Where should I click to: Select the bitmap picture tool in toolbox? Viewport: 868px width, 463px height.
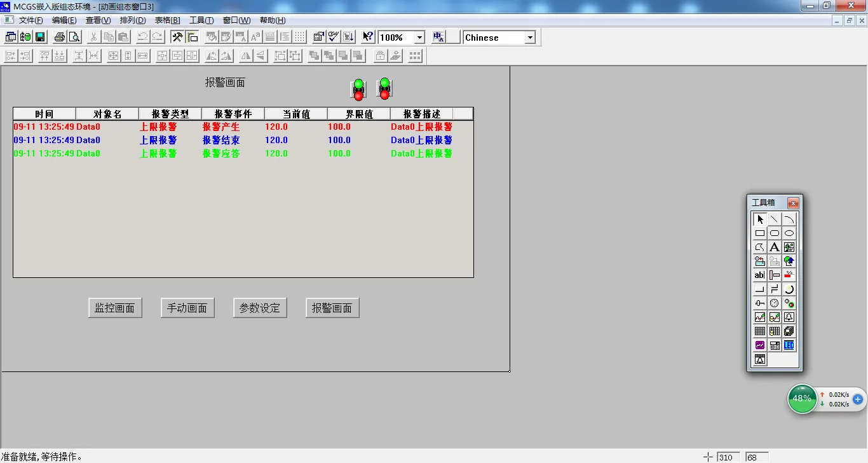tap(789, 247)
